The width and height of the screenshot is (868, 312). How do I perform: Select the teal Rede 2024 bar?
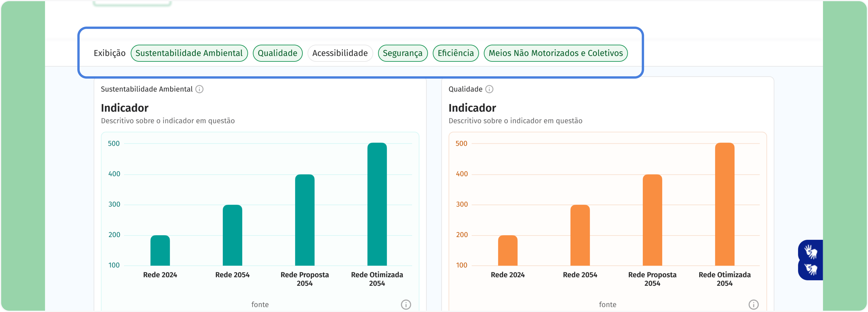coord(160,251)
